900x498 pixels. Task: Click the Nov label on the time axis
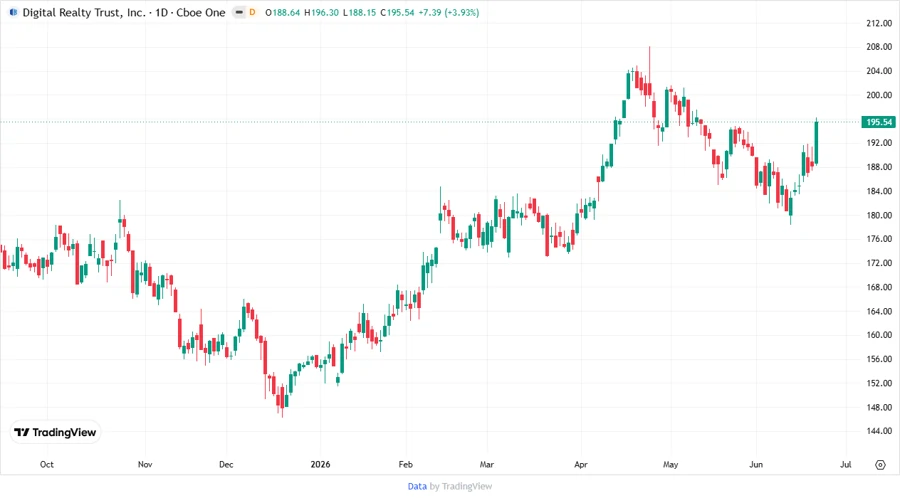pyautogui.click(x=145, y=464)
